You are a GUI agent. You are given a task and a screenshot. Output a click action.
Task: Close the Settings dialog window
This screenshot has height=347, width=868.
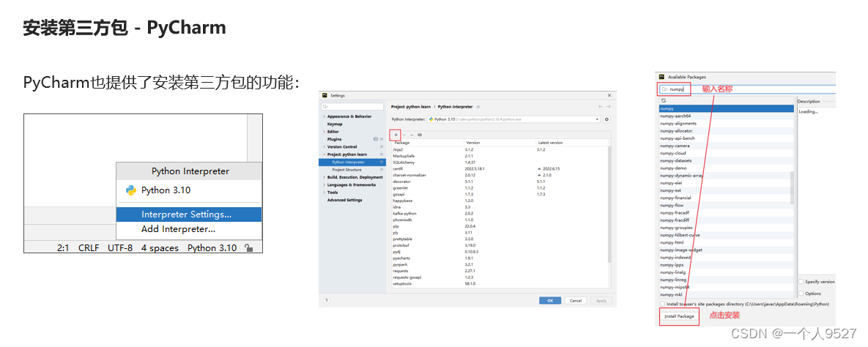pyautogui.click(x=609, y=95)
